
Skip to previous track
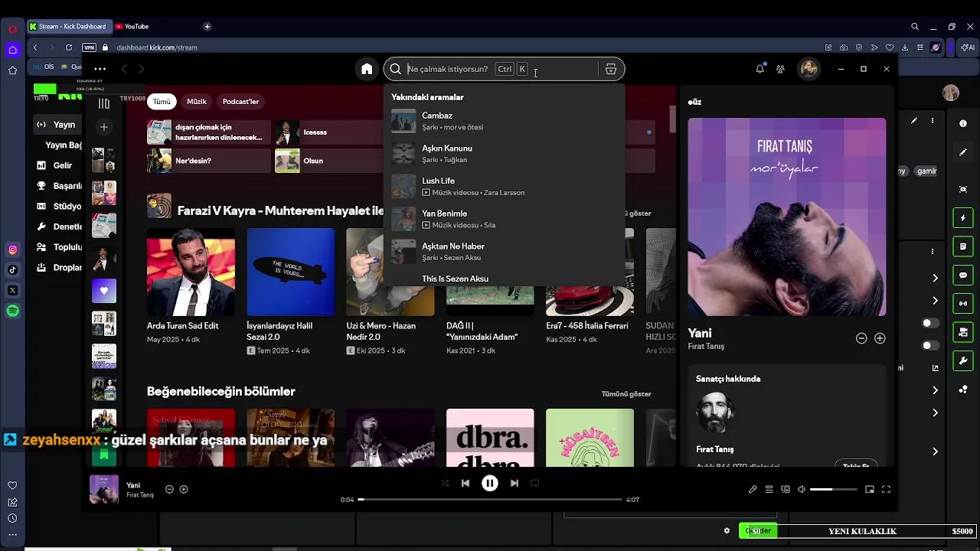coord(465,483)
